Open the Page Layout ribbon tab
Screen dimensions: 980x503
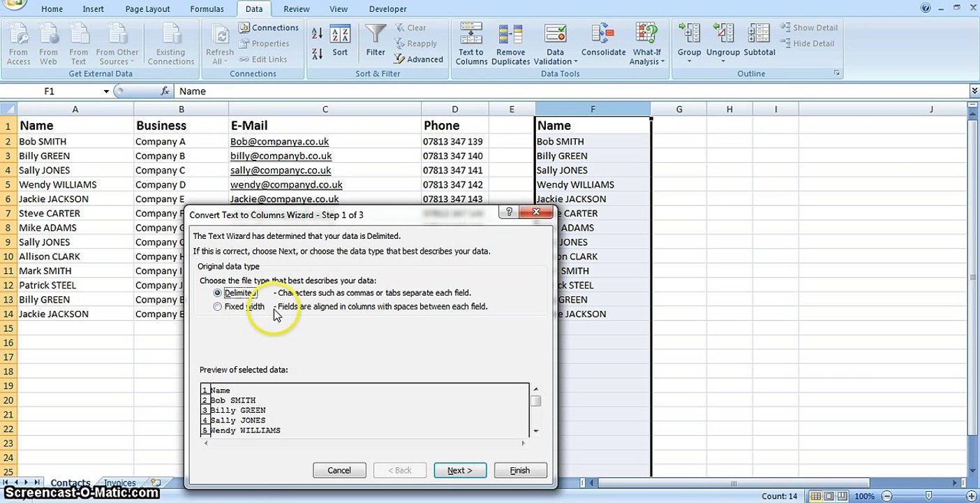147,9
